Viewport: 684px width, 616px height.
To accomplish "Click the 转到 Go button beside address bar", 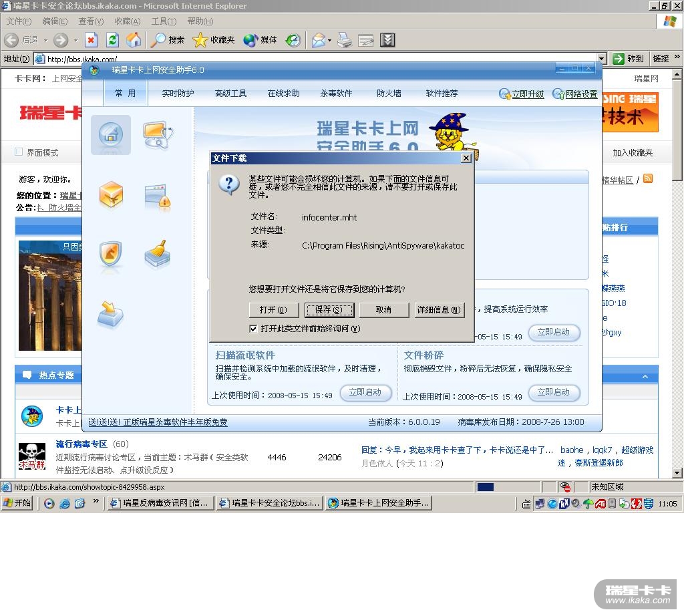I will pos(629,58).
